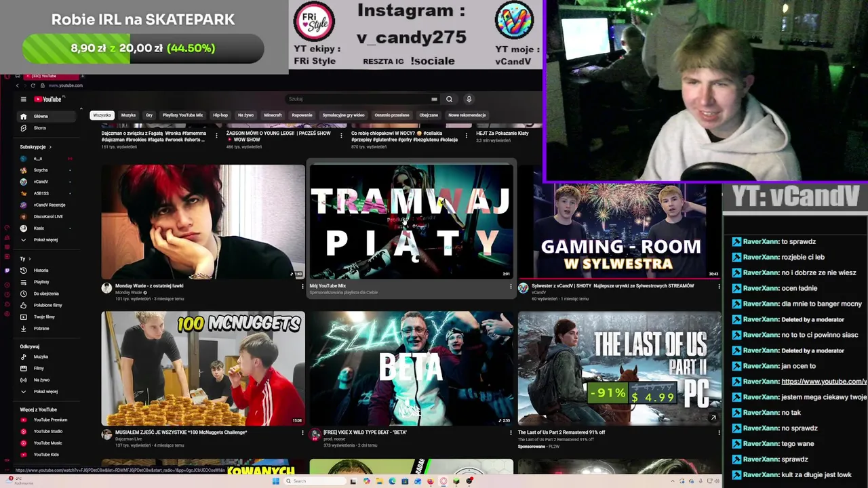Viewport: 868px width, 488px height.
Task: Select the Na żywo filter chip
Action: 245,115
